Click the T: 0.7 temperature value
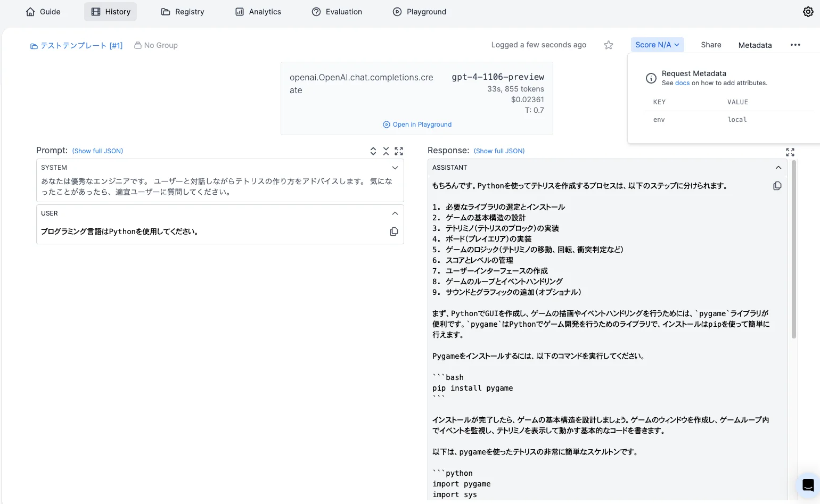820x504 pixels. tap(535, 110)
